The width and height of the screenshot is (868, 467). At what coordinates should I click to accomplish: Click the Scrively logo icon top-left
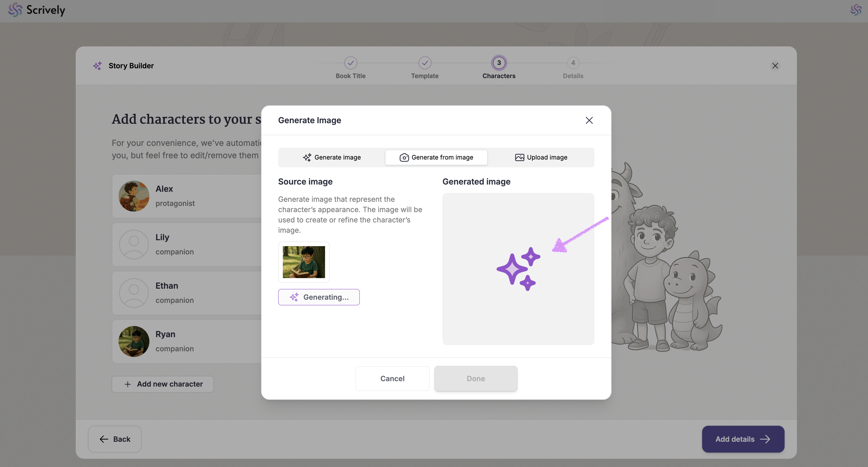pyautogui.click(x=15, y=10)
